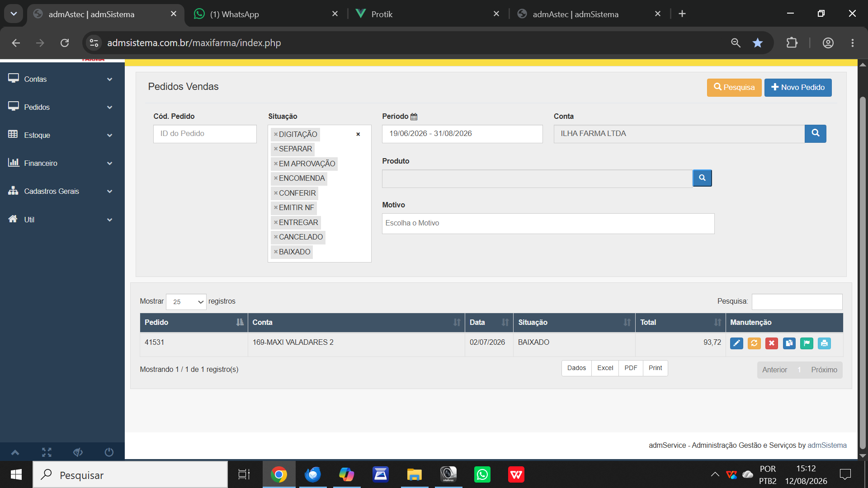This screenshot has height=488, width=868.
Task: Edit order 41531 with the pencil icon
Action: [736, 343]
